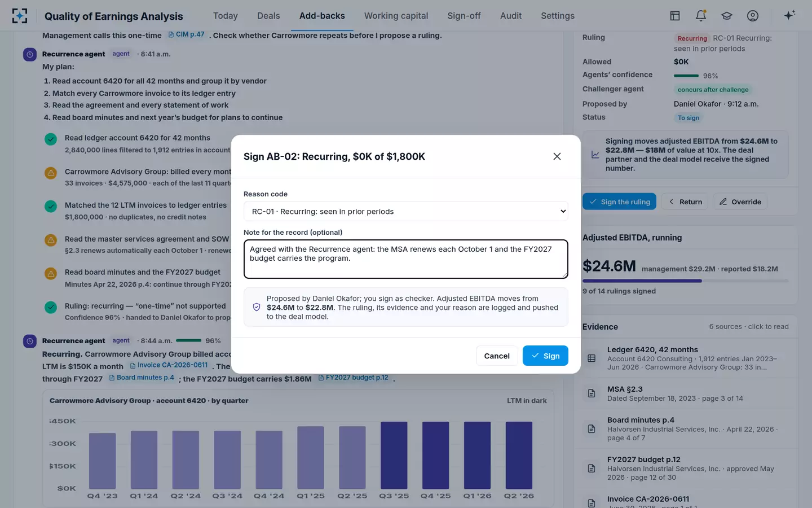Click the clock avatar beside Recurrence agent 8:41 a.m.
The height and width of the screenshot is (508, 812).
30,54
